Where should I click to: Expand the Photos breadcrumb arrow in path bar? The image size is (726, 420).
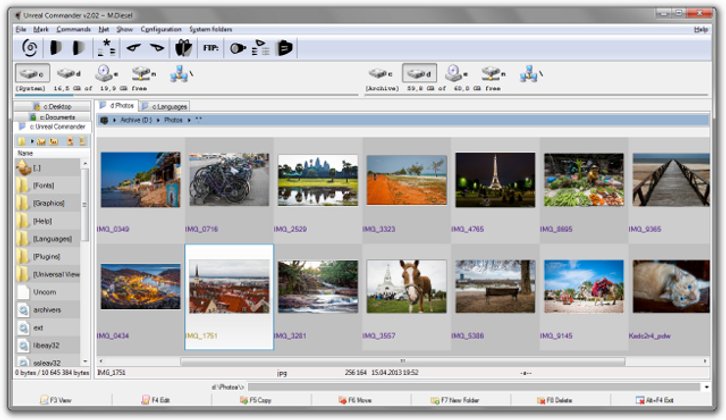188,120
